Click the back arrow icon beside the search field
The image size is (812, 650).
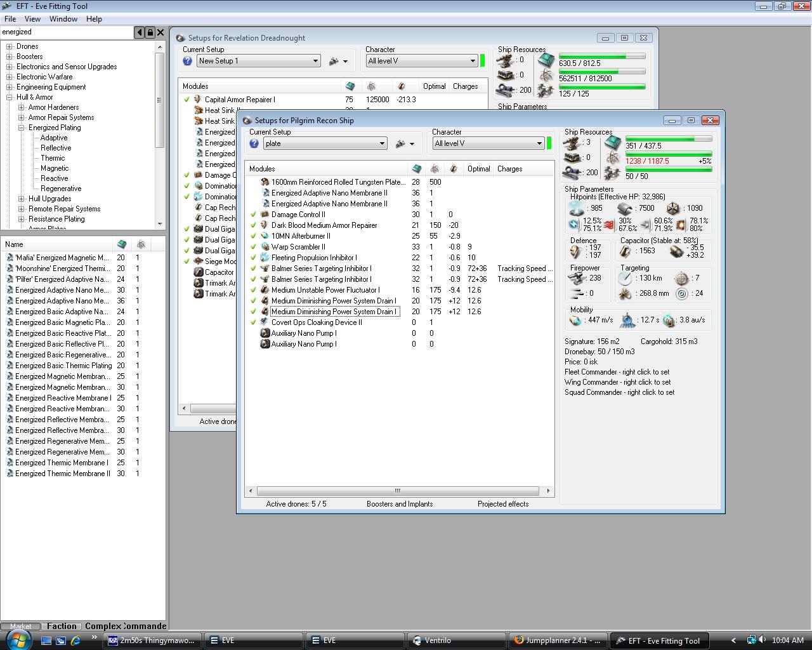pyautogui.click(x=139, y=32)
